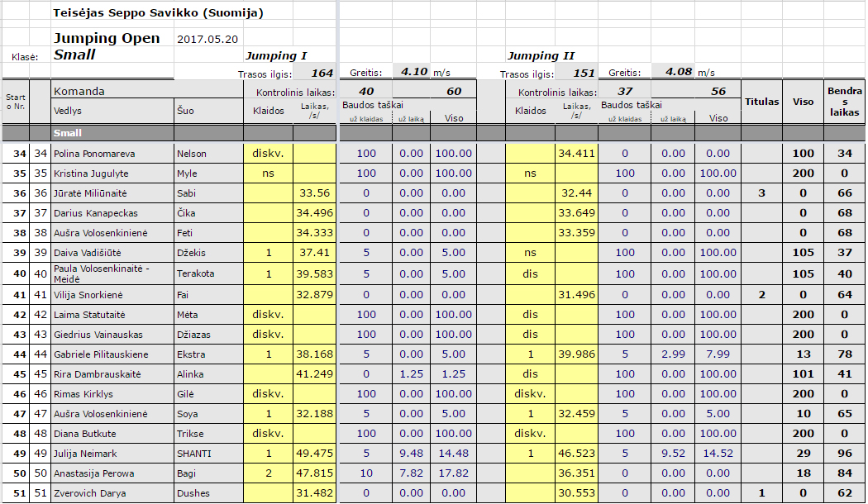The height and width of the screenshot is (504, 868).
Task: Select Jumping I course length value 164
Action: [x=322, y=73]
